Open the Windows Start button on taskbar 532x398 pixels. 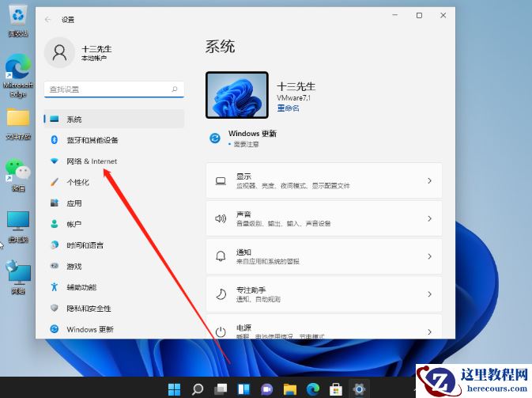click(175, 389)
